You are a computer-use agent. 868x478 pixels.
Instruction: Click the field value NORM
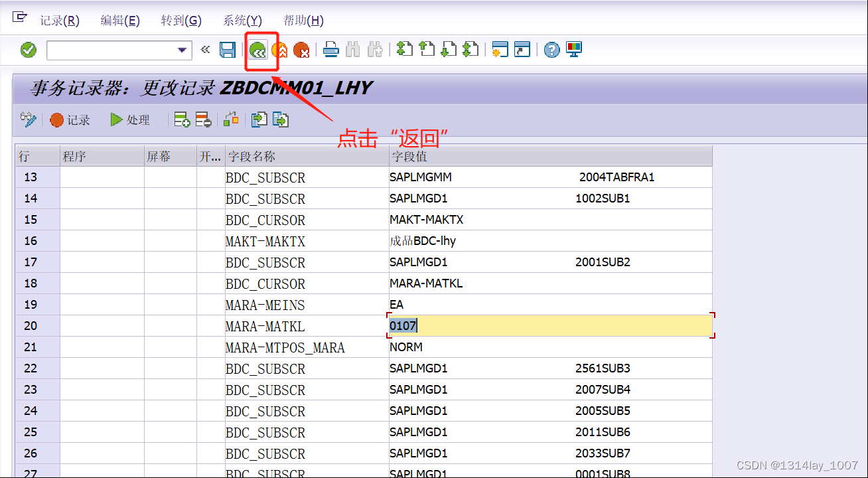tap(406, 347)
